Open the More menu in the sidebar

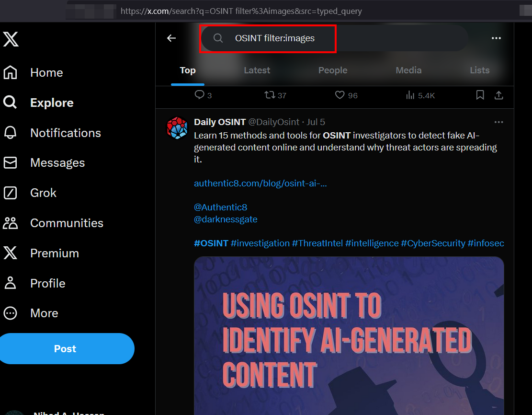[x=31, y=313]
